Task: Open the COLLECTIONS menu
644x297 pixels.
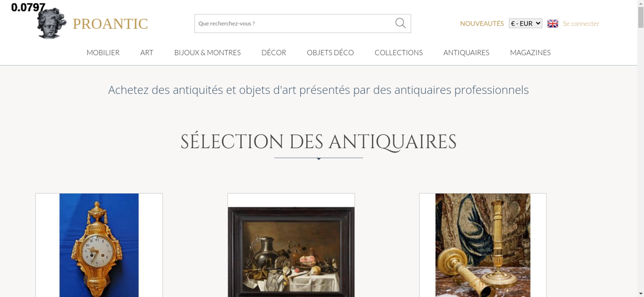Action: [399, 52]
